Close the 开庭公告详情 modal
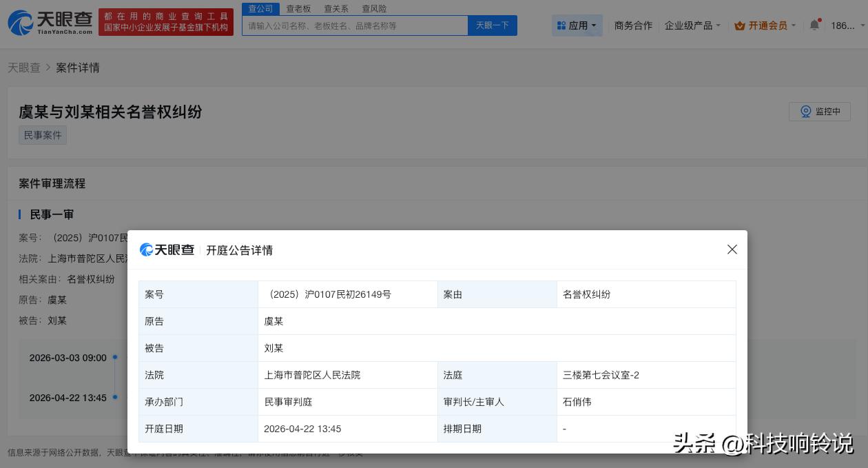Screen dimensions: 868x468 click(x=732, y=250)
